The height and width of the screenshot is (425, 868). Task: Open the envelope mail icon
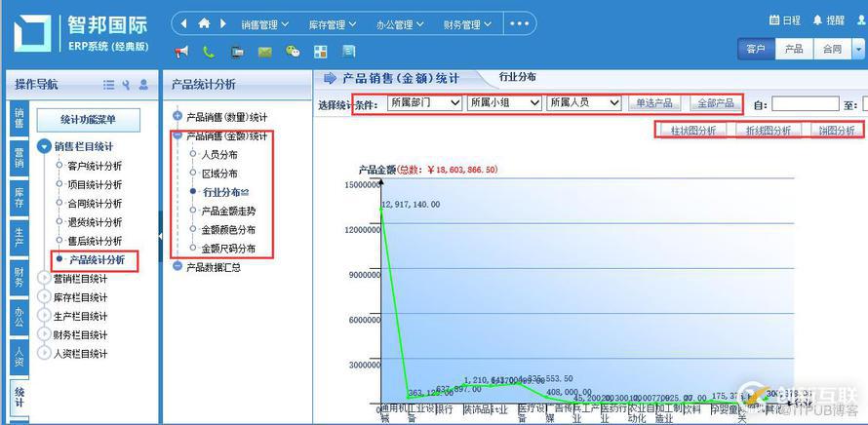pyautogui.click(x=265, y=52)
